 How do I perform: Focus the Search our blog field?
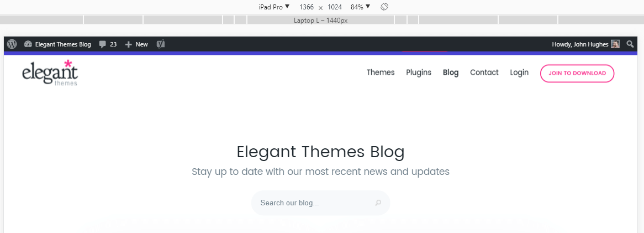coord(312,203)
